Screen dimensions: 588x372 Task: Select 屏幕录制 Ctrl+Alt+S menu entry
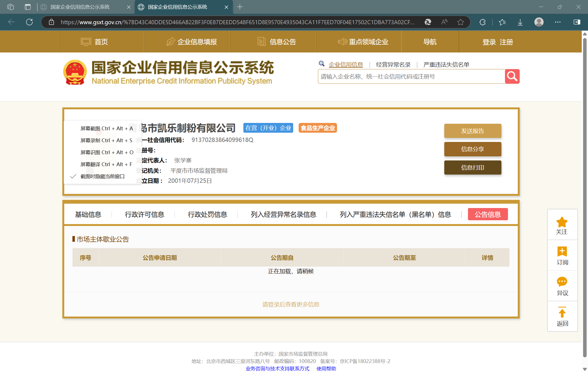103,140
